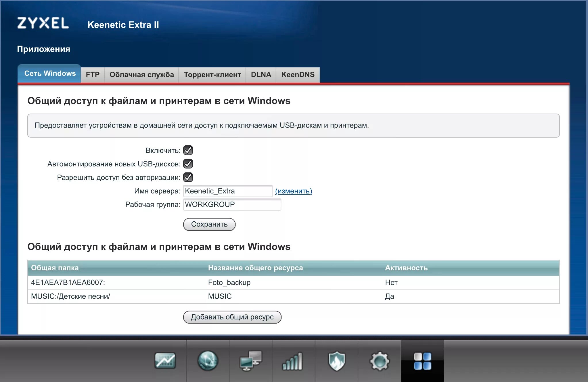This screenshot has height=382, width=588.
Task: Open the FTP tab
Action: tap(93, 75)
